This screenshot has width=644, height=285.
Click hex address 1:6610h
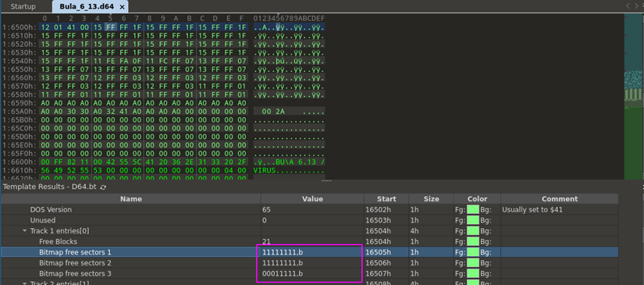(x=20, y=170)
